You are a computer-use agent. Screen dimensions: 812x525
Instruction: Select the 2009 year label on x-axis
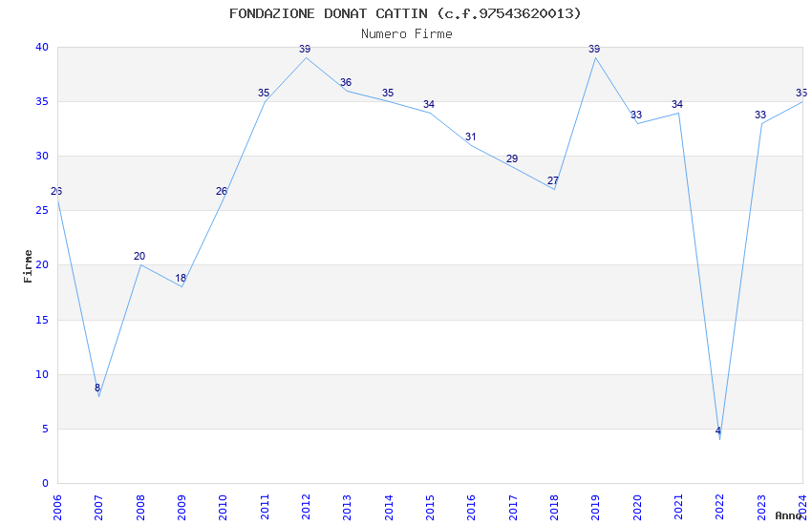coord(182,508)
